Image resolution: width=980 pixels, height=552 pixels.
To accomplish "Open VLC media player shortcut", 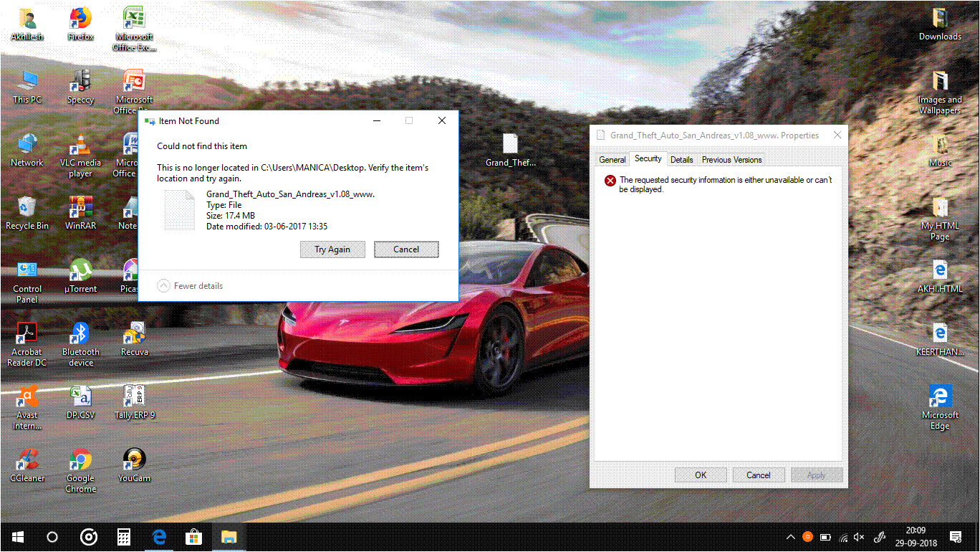I will tap(81, 156).
